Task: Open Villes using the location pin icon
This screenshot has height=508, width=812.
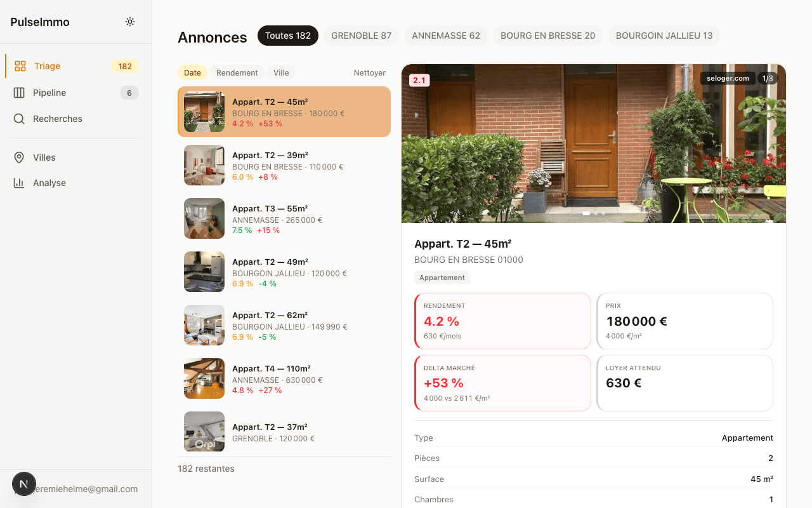Action: coord(18,157)
